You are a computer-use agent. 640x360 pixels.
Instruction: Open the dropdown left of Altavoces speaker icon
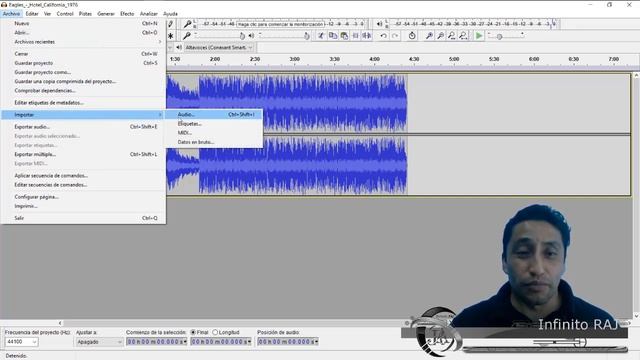point(170,48)
